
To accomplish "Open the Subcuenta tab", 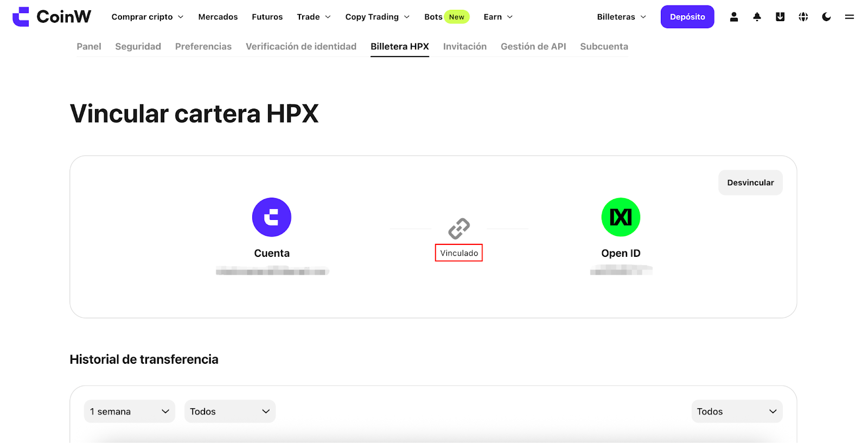I will click(604, 47).
